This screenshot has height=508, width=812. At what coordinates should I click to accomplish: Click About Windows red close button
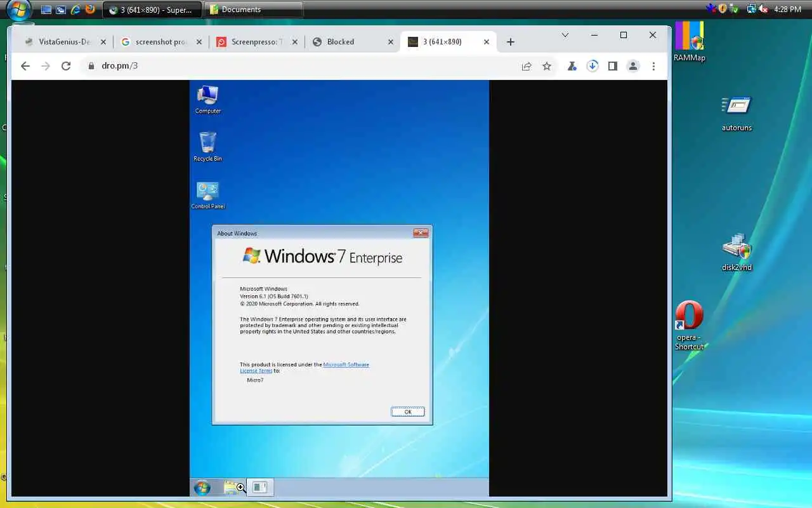[421, 233]
